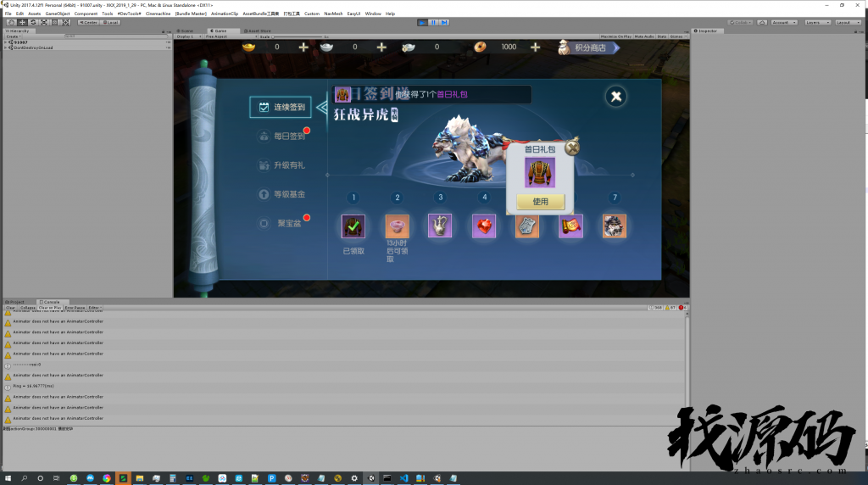Expand the 91007 scene in Hierarchy

[6, 42]
